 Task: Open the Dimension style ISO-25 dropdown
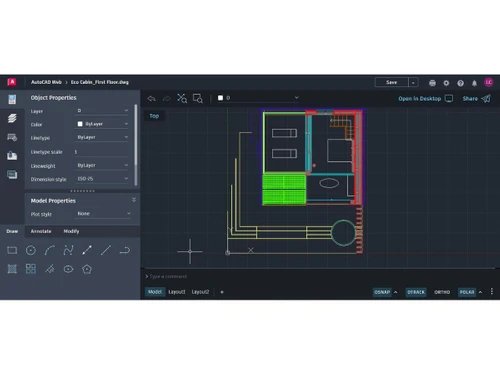pyautogui.click(x=102, y=179)
